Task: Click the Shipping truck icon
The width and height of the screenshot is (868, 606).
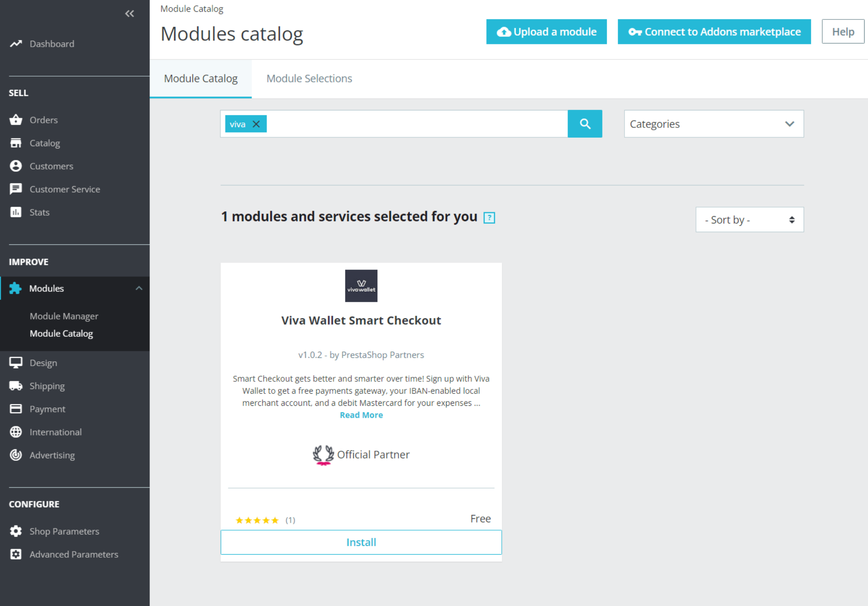Action: point(16,386)
